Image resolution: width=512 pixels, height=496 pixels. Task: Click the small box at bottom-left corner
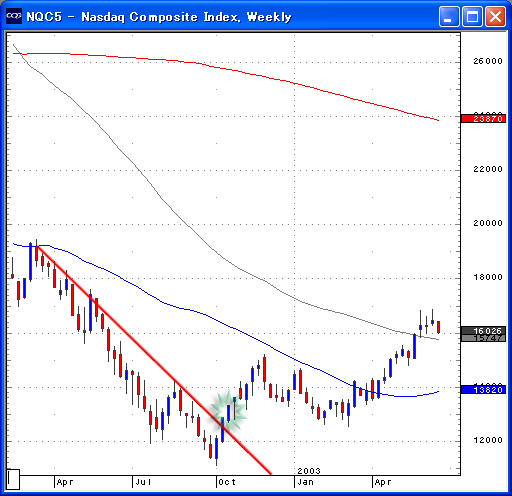pos(13,479)
